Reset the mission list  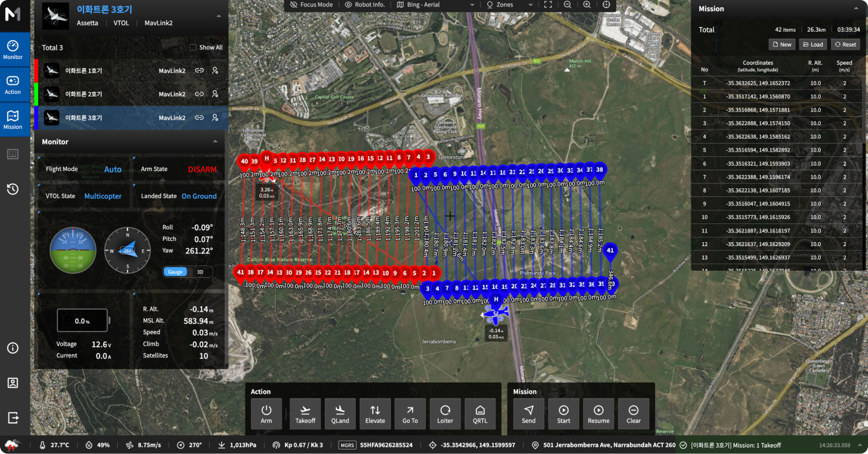click(x=845, y=45)
